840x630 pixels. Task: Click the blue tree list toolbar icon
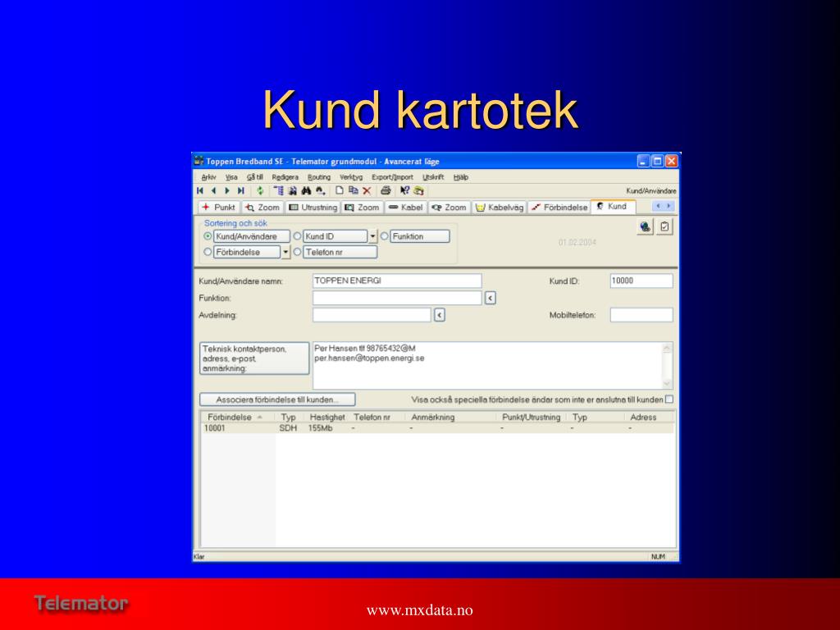(x=279, y=190)
